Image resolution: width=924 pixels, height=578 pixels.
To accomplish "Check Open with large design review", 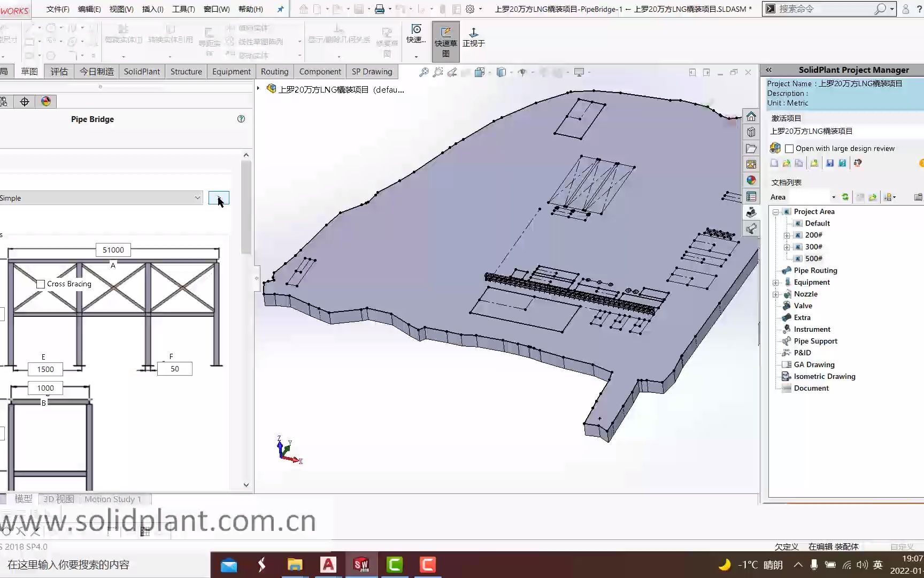I will point(789,148).
